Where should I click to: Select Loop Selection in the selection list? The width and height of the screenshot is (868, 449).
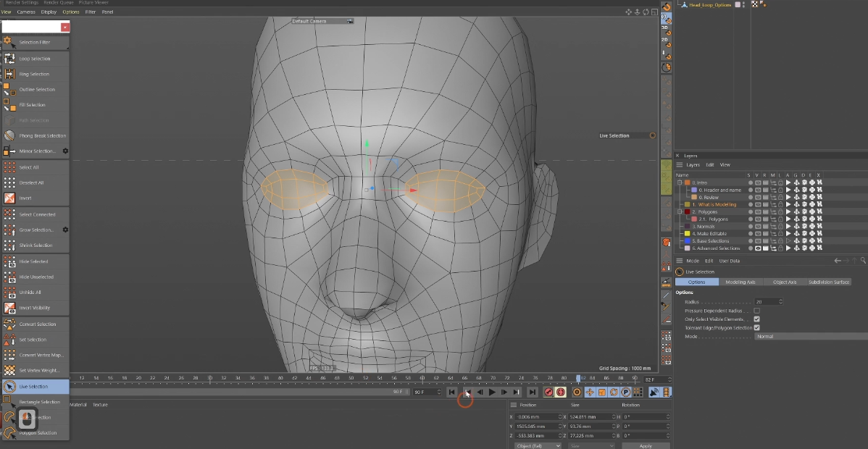(x=36, y=59)
